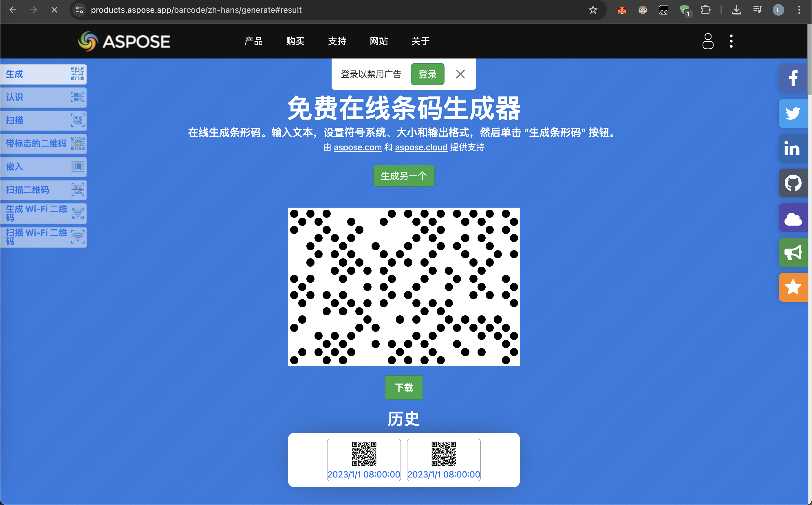
Task: Open the user account icon in the header
Action: (x=708, y=41)
